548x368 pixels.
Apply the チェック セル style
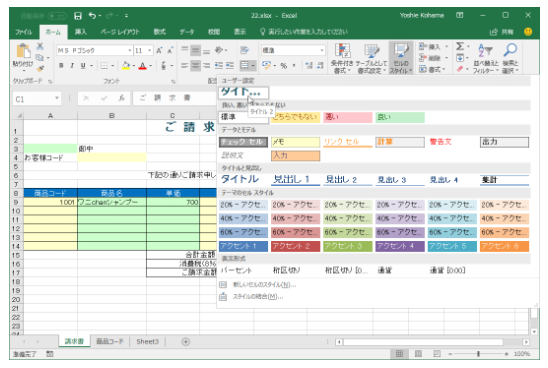243,142
